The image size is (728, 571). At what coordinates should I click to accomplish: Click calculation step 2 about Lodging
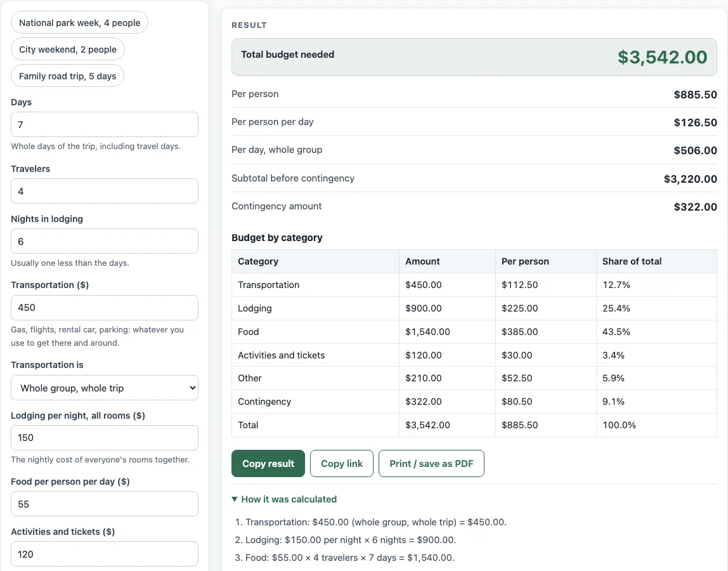(x=351, y=540)
